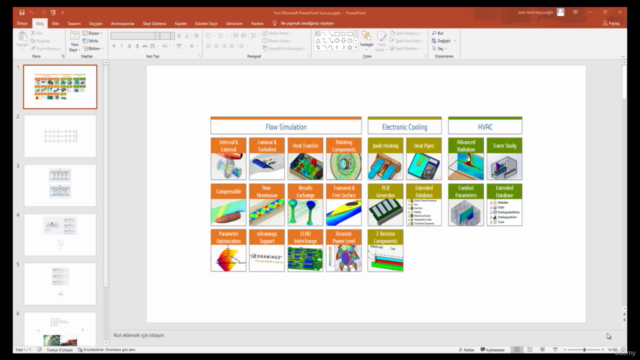The width and height of the screenshot is (640, 360).
Task: Center text in Paragraf group
Action: (216, 47)
